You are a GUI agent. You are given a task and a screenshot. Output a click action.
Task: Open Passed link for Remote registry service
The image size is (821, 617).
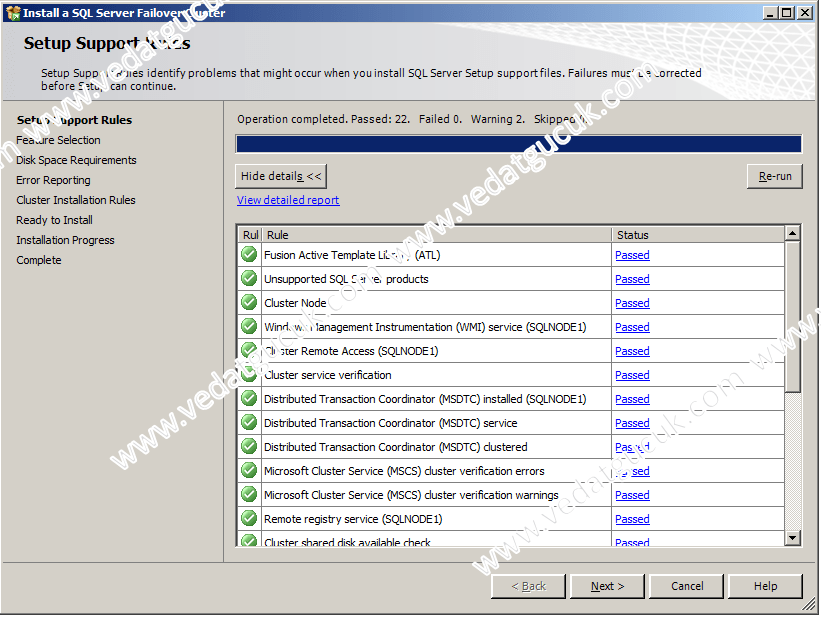click(x=632, y=520)
